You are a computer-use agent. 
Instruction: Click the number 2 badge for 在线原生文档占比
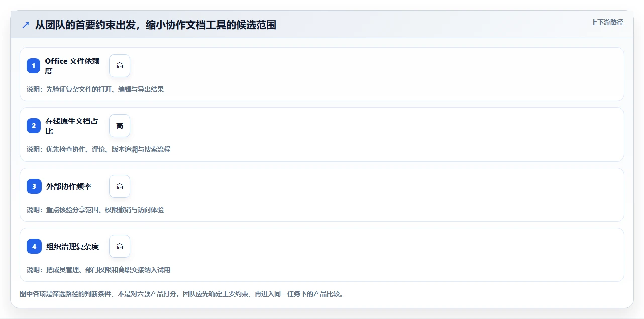(34, 126)
